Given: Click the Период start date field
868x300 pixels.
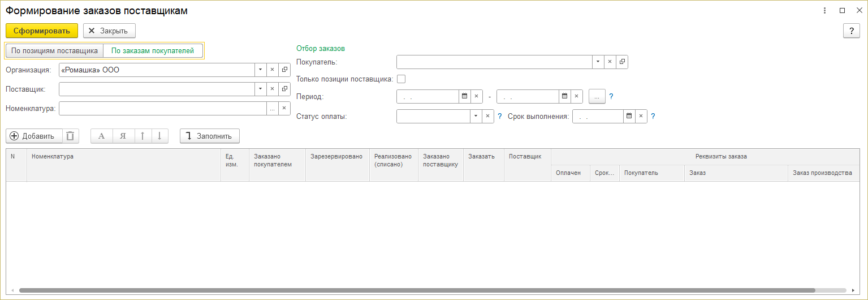Looking at the screenshot, I should [x=427, y=96].
